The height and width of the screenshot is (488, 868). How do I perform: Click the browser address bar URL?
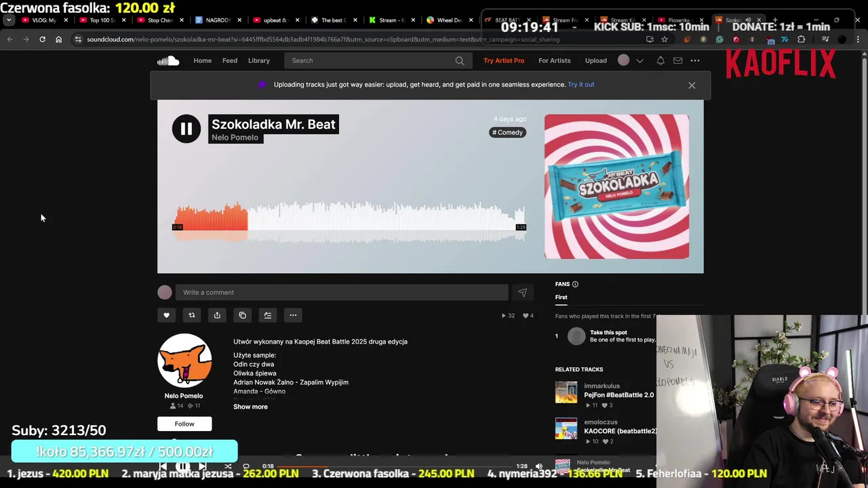(x=323, y=39)
